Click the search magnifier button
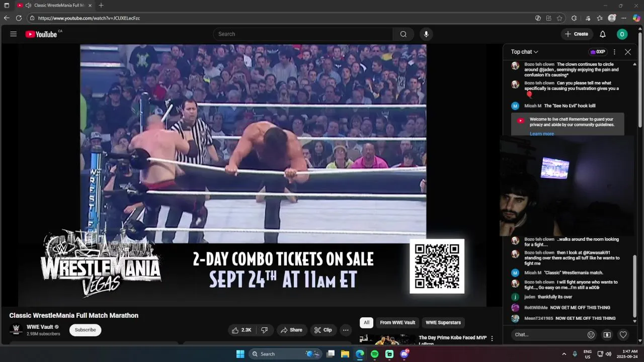Screen dimensions: 644x362 [x=403, y=34]
